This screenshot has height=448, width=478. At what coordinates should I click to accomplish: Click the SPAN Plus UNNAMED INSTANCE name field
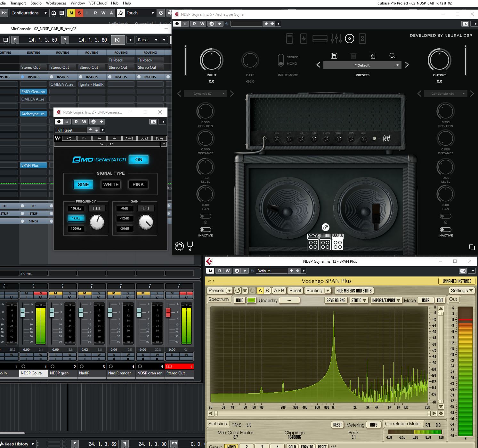tap(457, 281)
